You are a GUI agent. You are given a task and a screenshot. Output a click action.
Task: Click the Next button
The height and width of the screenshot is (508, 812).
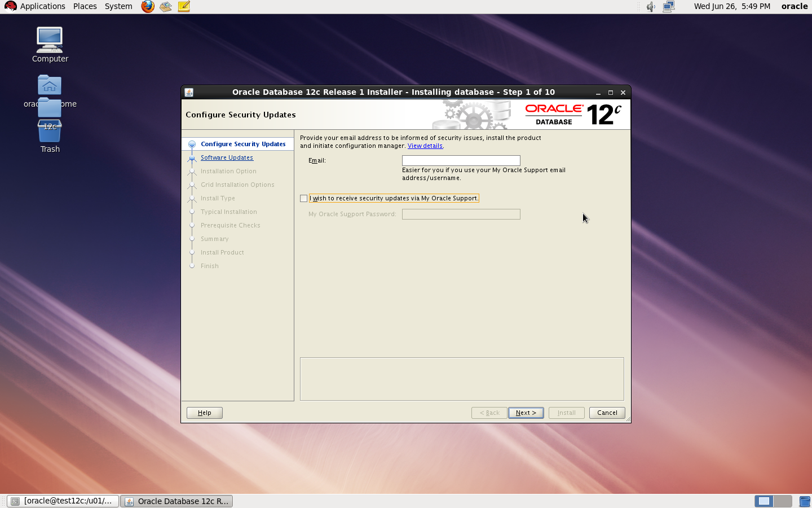526,413
